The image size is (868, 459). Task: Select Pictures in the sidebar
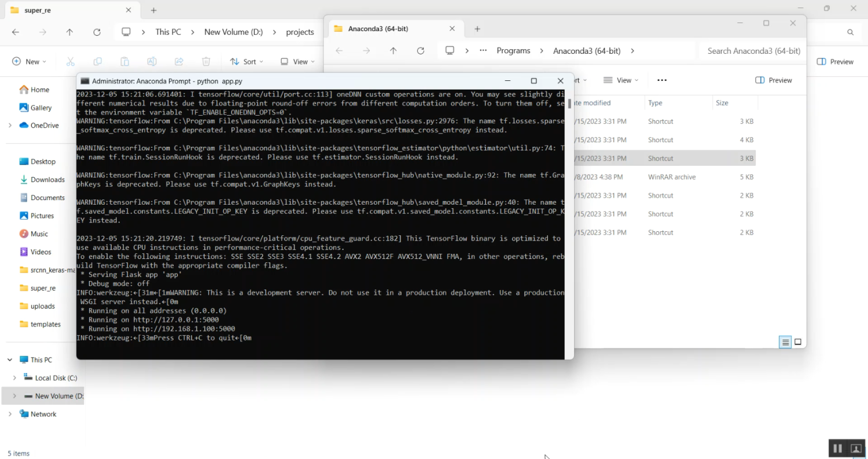pyautogui.click(x=36, y=216)
